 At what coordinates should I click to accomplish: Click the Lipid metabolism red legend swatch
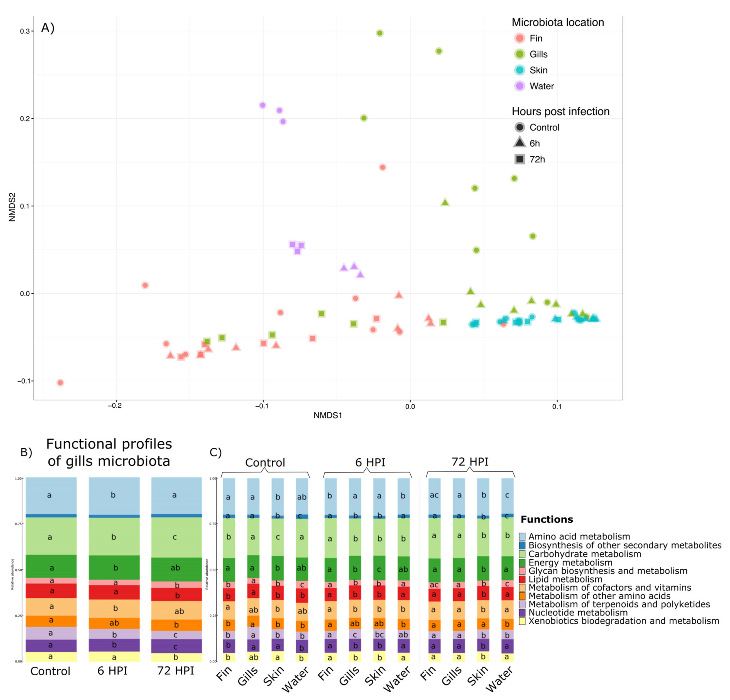(522, 579)
